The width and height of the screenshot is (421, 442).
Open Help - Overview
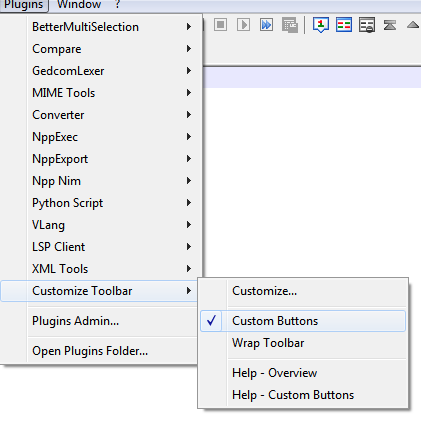pyautogui.click(x=303, y=373)
